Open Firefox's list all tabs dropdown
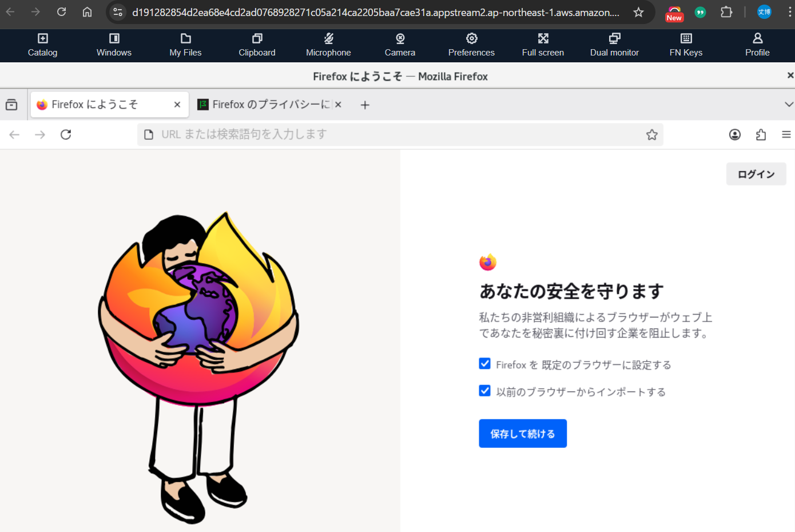This screenshot has height=532, width=795. (x=789, y=105)
